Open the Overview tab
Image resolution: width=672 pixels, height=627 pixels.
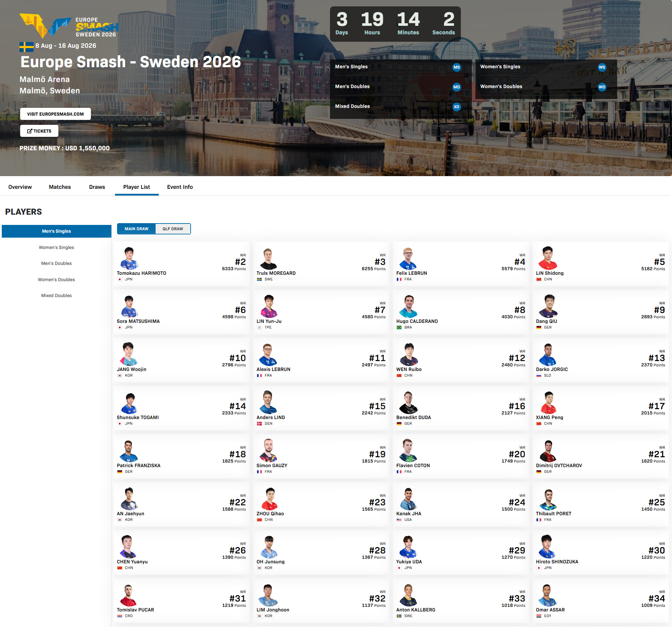20,187
